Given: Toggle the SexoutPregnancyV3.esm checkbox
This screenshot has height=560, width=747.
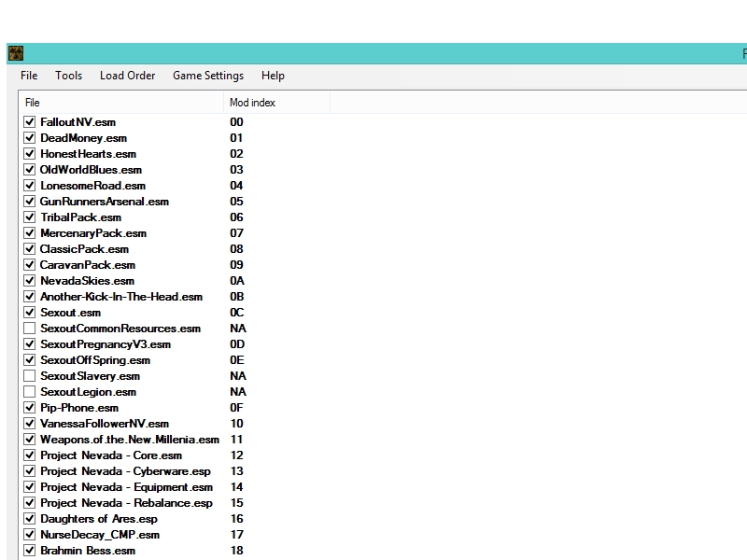Looking at the screenshot, I should pos(30,344).
